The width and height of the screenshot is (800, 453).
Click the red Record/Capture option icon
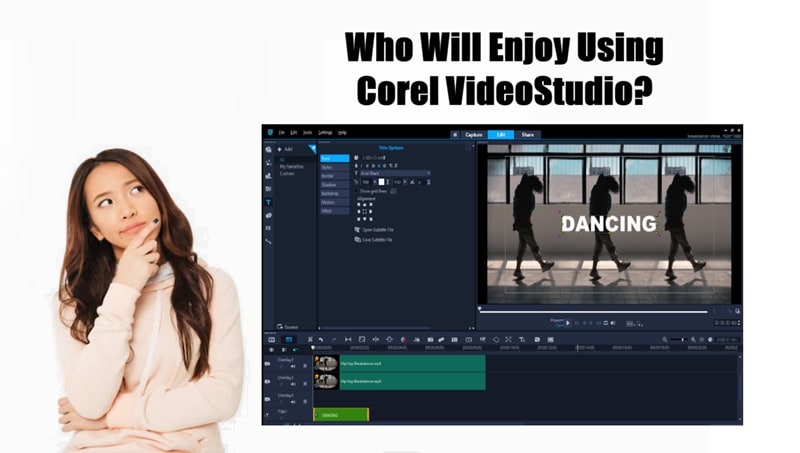click(403, 339)
